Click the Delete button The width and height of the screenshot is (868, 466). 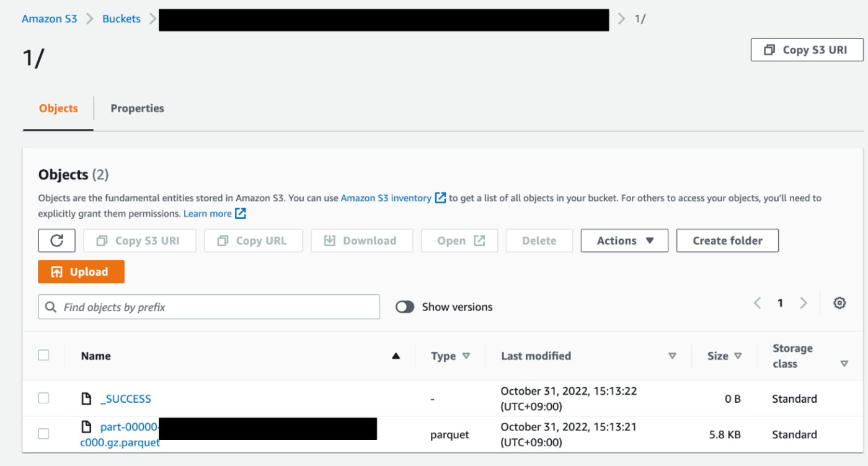tap(539, 240)
